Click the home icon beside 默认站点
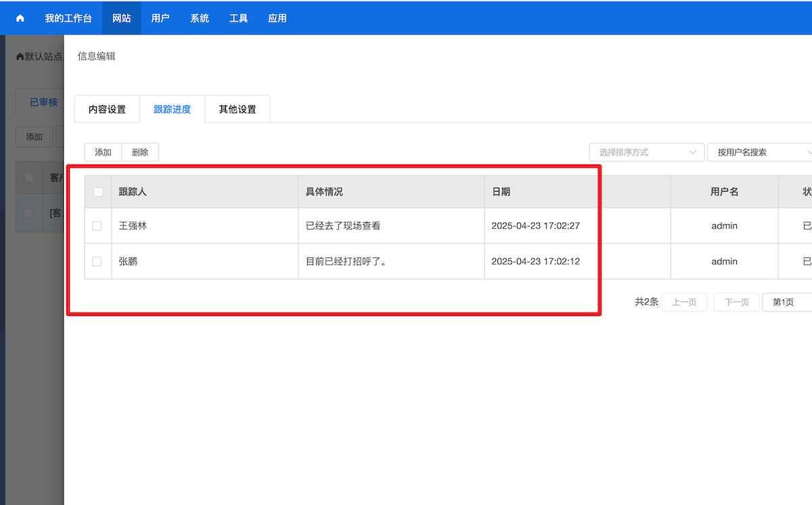 (20, 57)
